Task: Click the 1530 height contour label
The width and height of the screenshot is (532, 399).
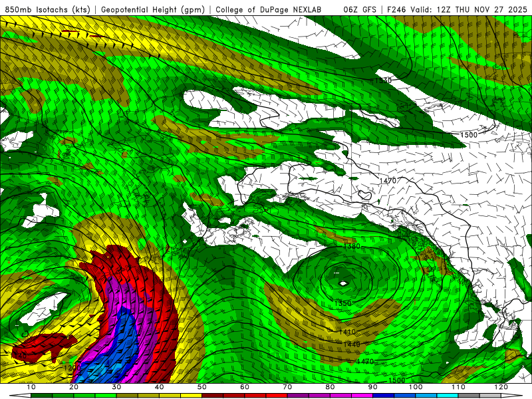Action: pyautogui.click(x=383, y=80)
